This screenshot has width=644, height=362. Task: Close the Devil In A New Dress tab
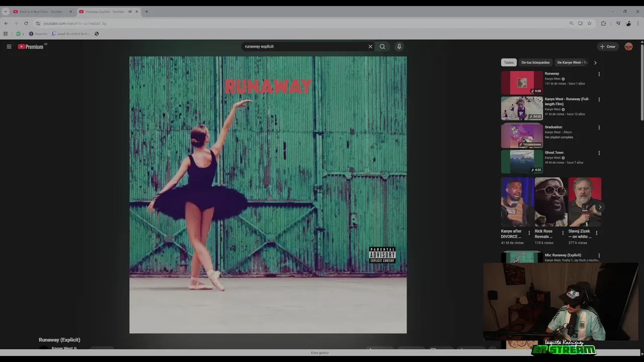(x=70, y=12)
